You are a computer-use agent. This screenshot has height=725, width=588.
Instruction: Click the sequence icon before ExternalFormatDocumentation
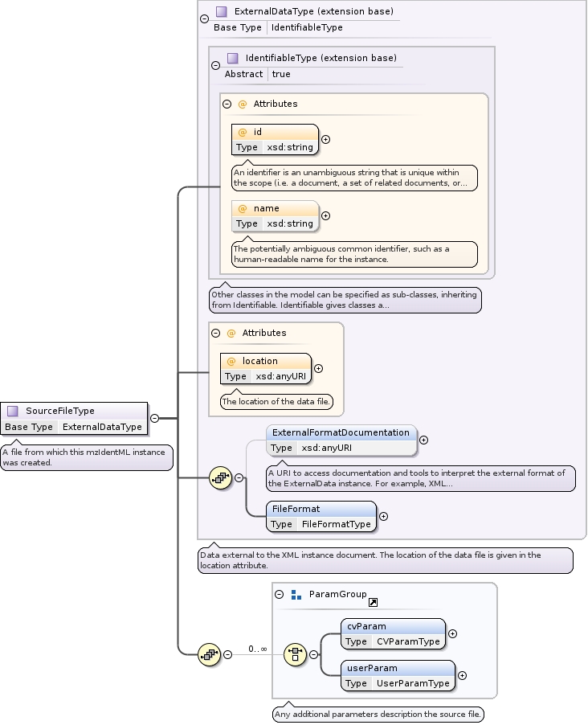click(220, 477)
